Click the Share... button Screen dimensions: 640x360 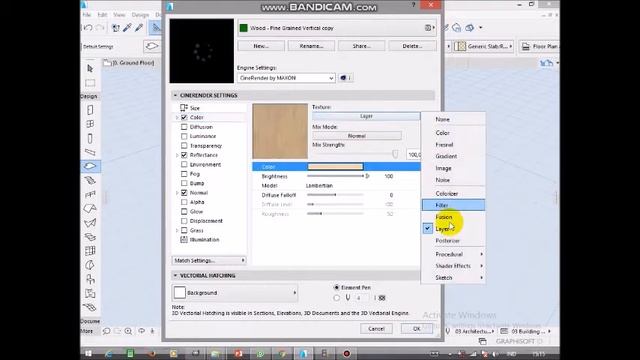coord(362,46)
